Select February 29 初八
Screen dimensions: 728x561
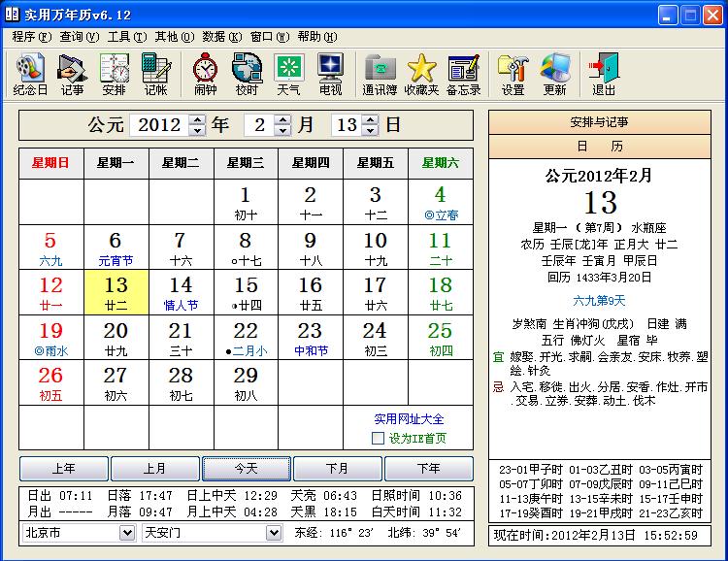[247, 382]
